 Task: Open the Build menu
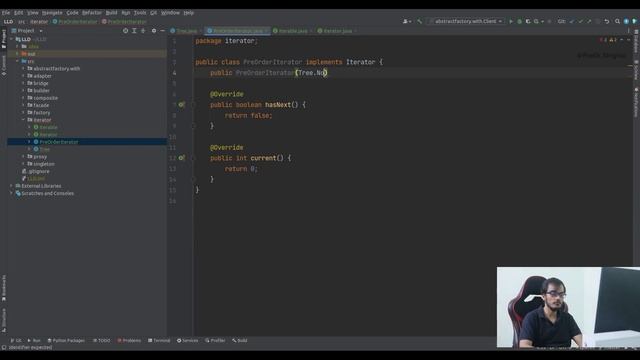[111, 13]
